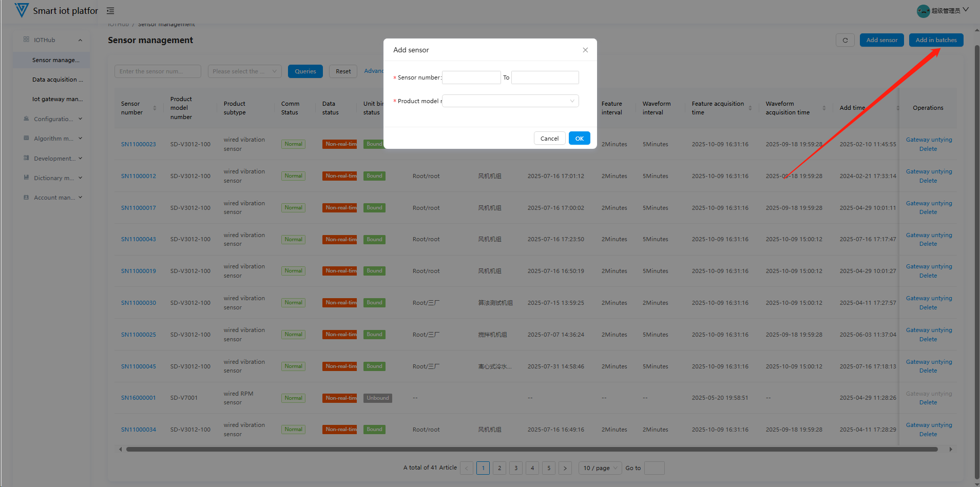
Task: Open sensor SN11000012 link
Action: 139,176
